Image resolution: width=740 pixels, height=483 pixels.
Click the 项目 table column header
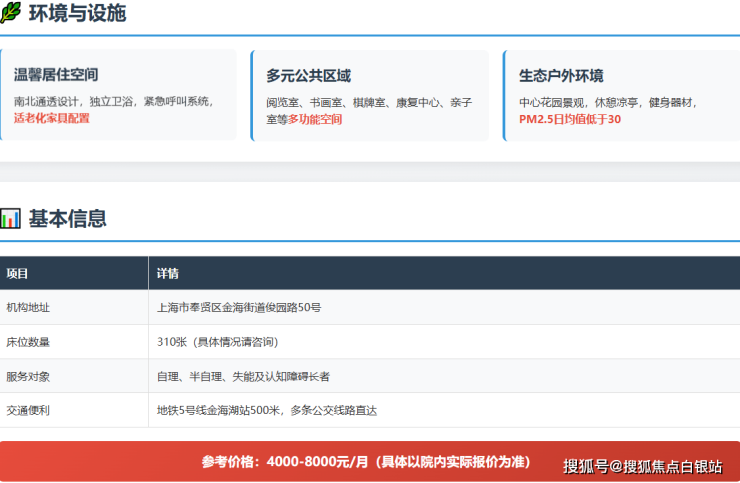point(18,274)
